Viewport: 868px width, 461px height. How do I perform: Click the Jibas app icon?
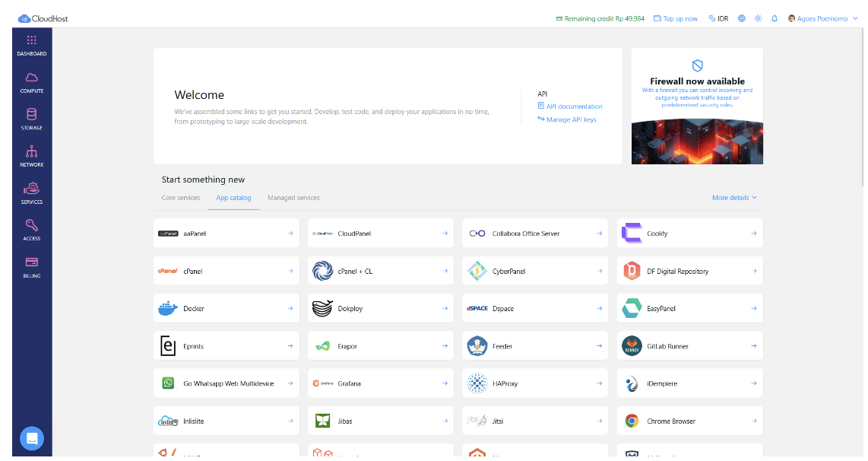pyautogui.click(x=322, y=421)
